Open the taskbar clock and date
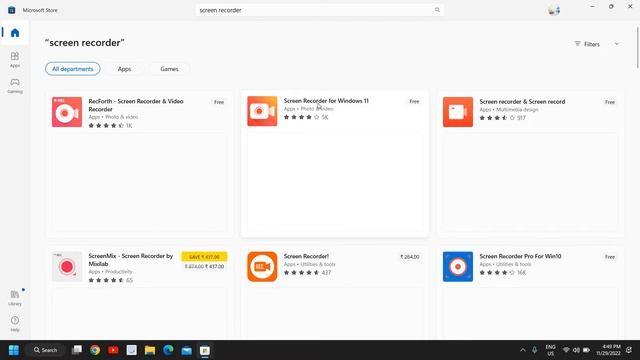The image size is (640, 360). pyautogui.click(x=608, y=350)
